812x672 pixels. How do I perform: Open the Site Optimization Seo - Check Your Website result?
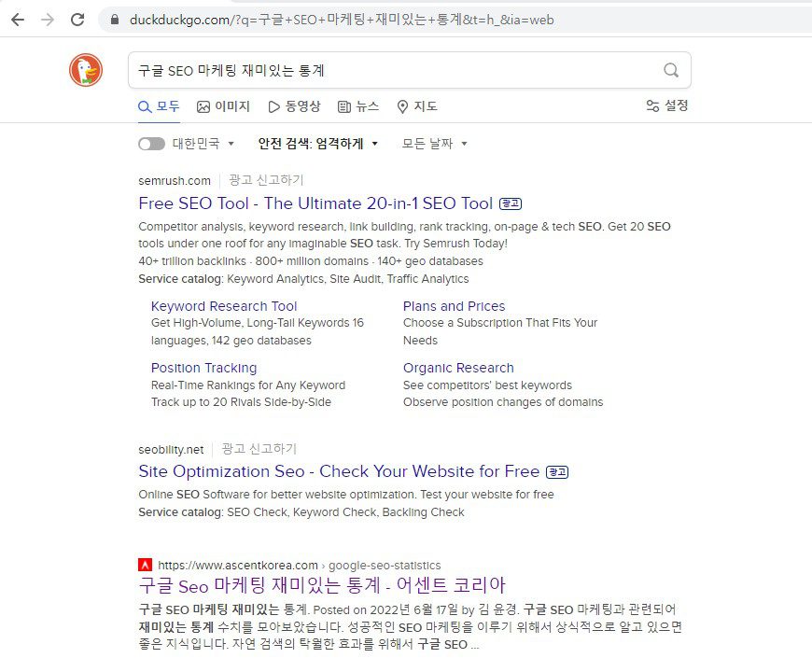pyautogui.click(x=339, y=471)
